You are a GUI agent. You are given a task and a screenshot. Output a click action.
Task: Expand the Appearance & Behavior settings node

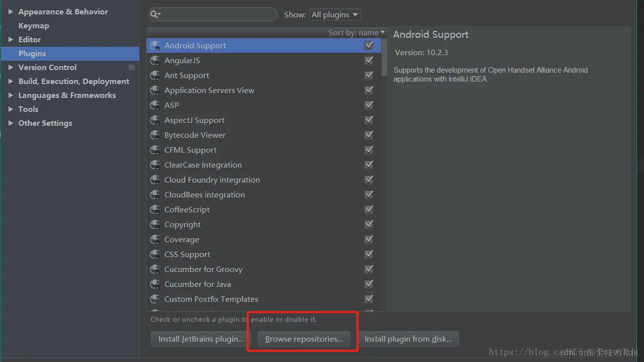[11, 11]
